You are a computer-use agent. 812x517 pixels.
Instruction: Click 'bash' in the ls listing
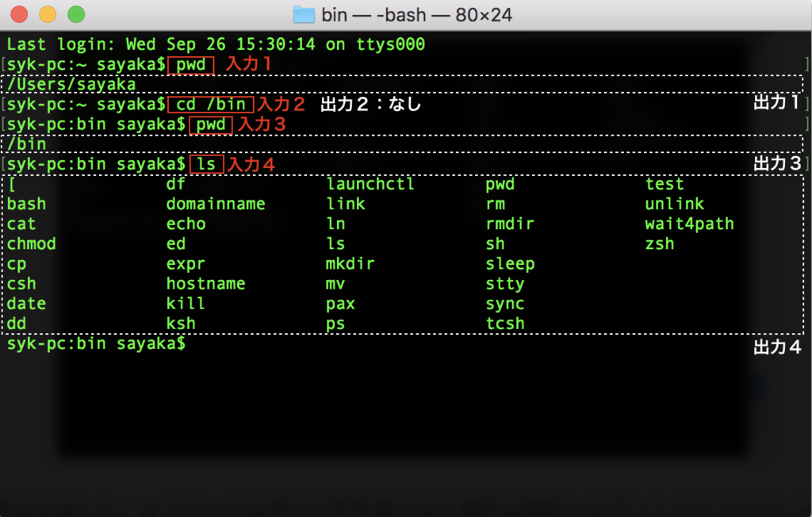(26, 204)
